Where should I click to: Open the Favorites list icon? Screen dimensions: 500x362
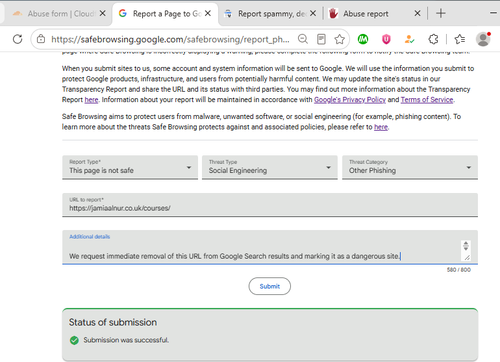coord(460,39)
